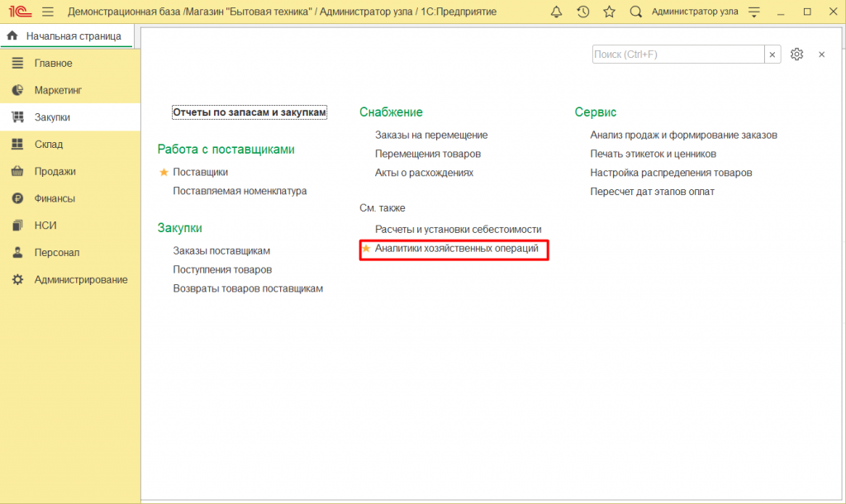
Task: Click the notifications bell icon
Action: click(556, 12)
